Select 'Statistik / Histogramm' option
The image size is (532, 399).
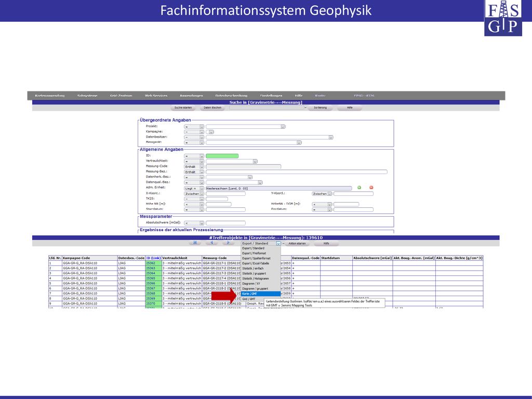[261, 278]
